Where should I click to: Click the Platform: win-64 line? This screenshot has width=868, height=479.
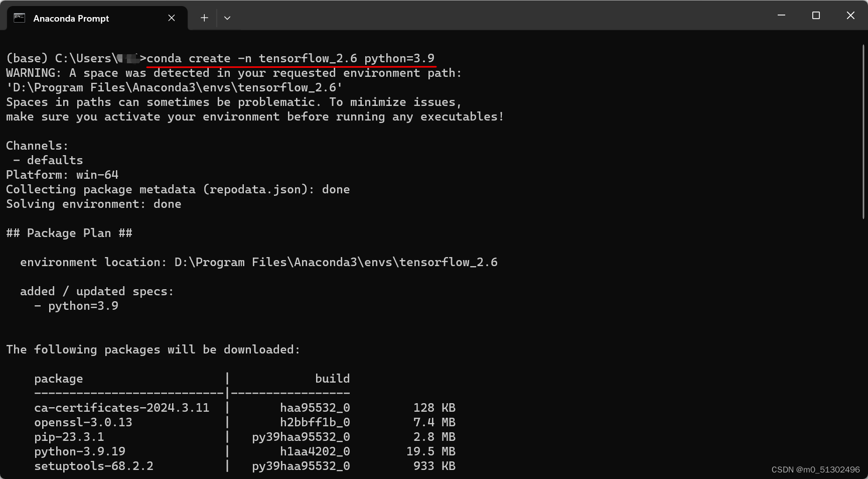(x=62, y=174)
